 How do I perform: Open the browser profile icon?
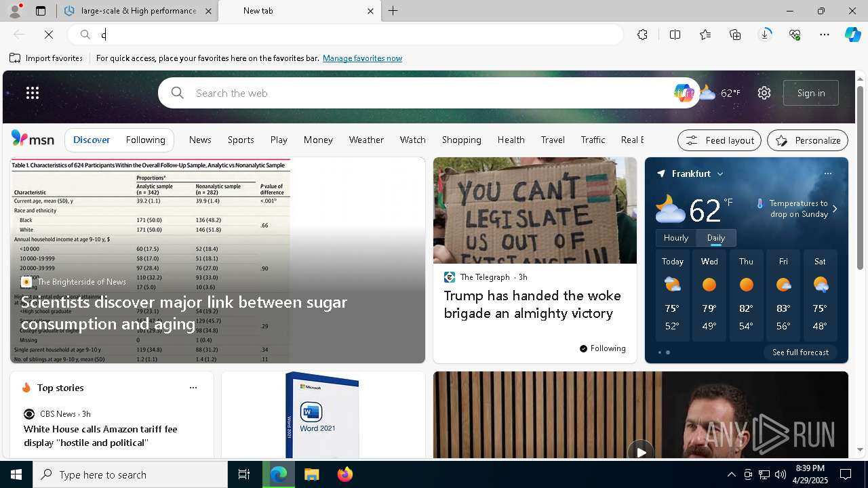click(x=15, y=11)
